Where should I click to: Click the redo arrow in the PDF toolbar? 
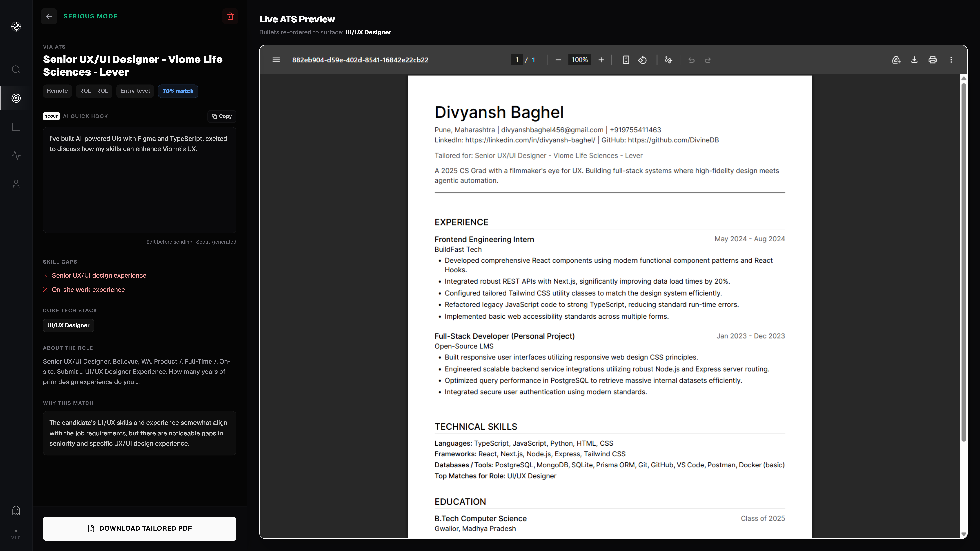coord(708,60)
